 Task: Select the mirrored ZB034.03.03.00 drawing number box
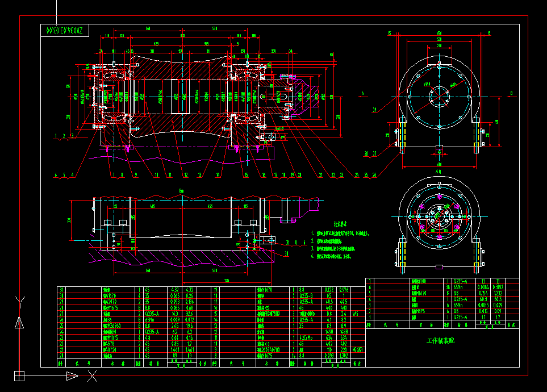coord(65,30)
